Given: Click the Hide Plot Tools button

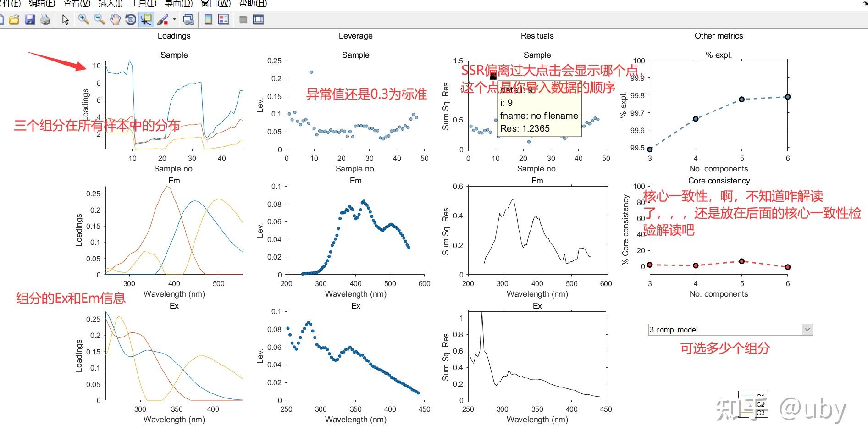Looking at the screenshot, I should (x=243, y=19).
